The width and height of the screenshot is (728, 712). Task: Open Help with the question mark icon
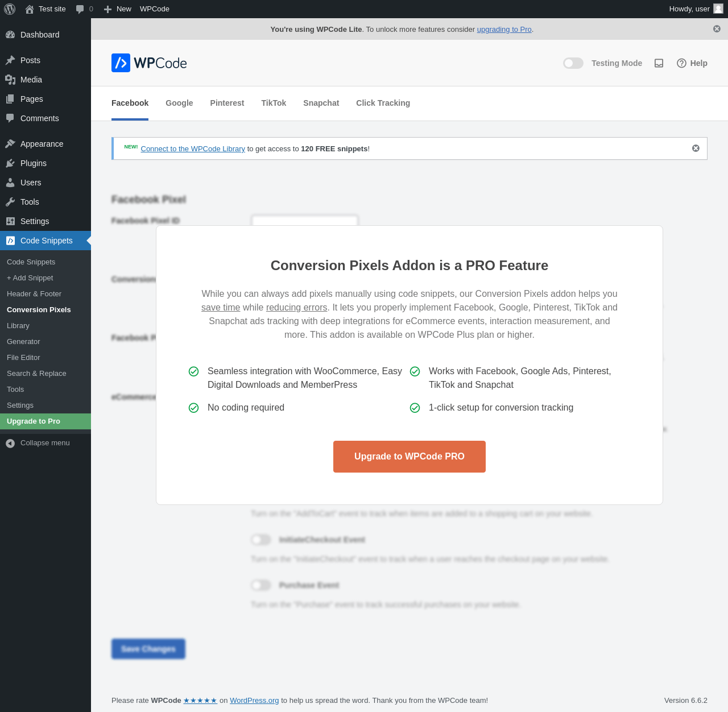point(692,63)
